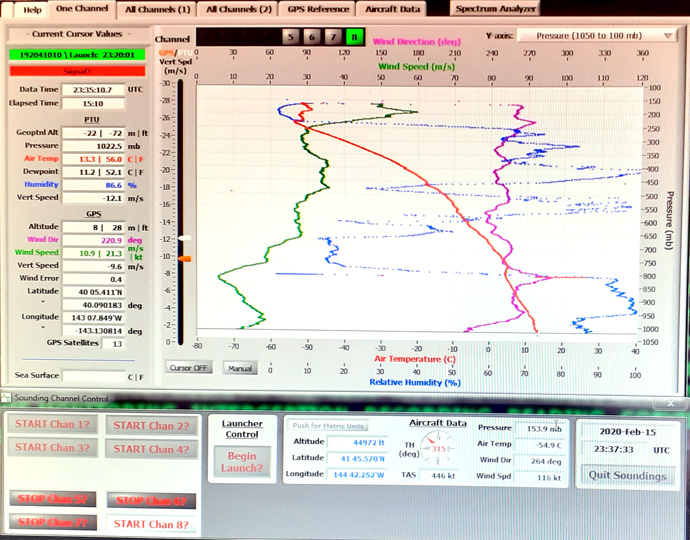690x540 pixels.
Task: Click the TAS 446 kt field
Action: [x=438, y=476]
